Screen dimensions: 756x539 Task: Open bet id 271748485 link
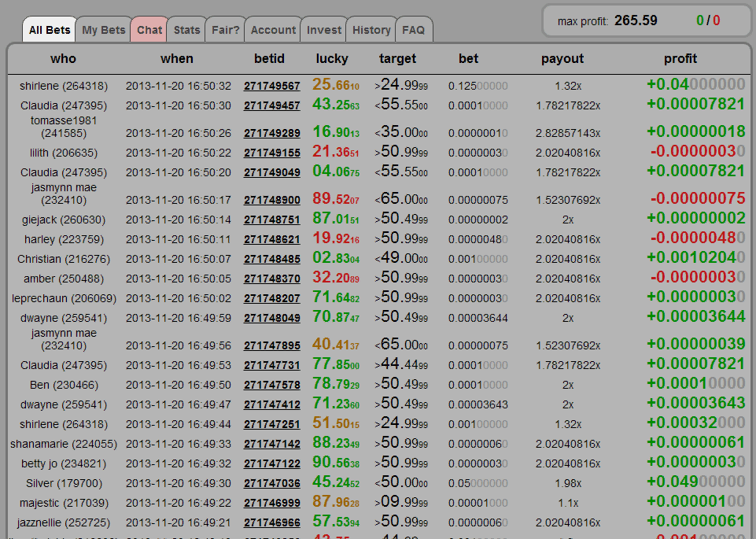pos(272,260)
